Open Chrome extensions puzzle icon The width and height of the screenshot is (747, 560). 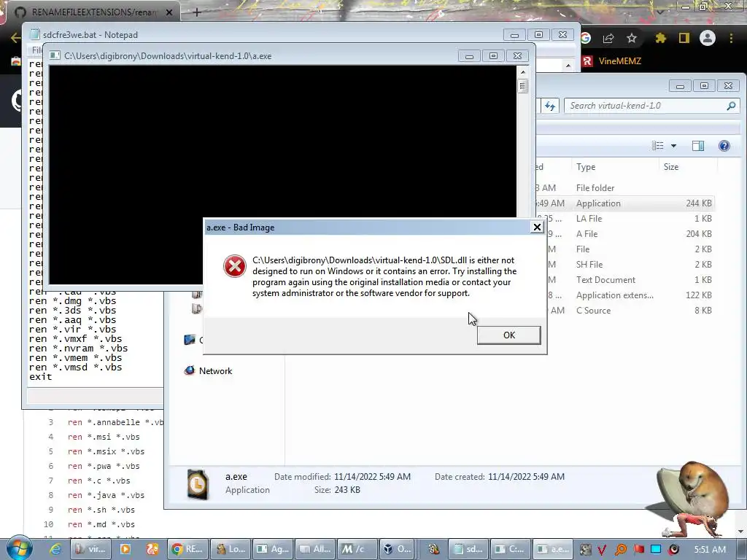[660, 38]
